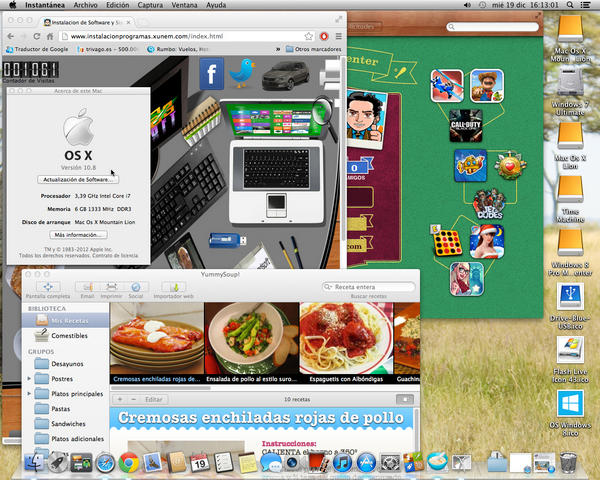
Task: Click the blue Twitter bird icon
Action: click(243, 73)
